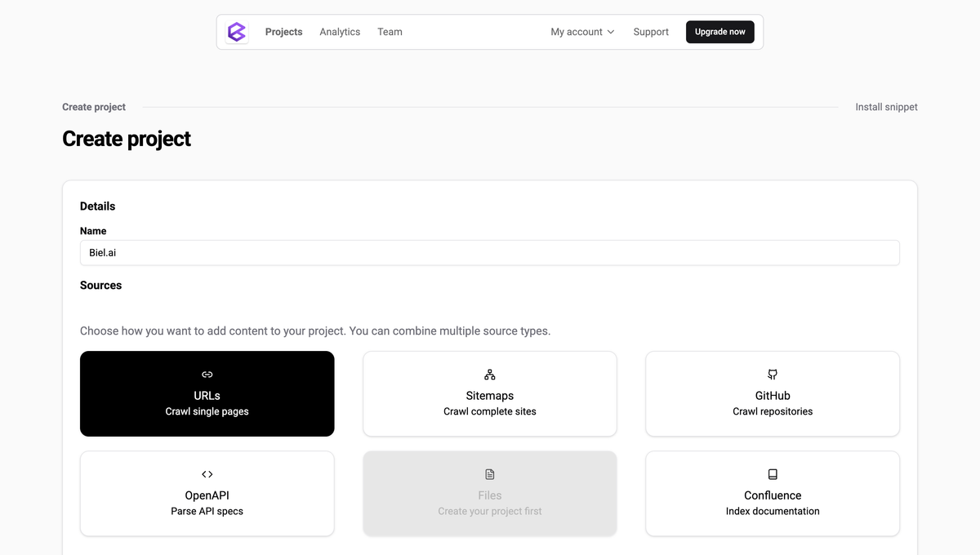
Task: Click the Install snippet step
Action: tap(886, 106)
